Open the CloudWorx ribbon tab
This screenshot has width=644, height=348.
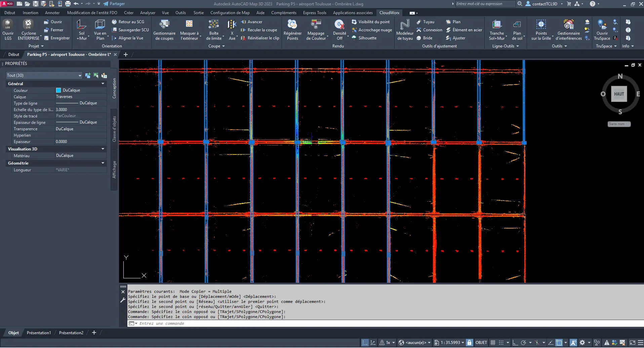click(x=389, y=13)
